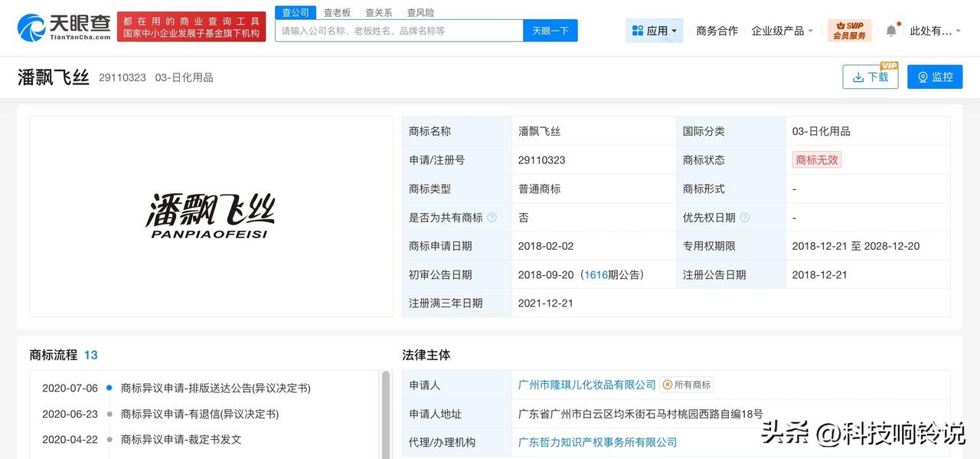Click three-year registration date 2021-12-21
Image resolution: width=980 pixels, height=459 pixels.
click(546, 303)
